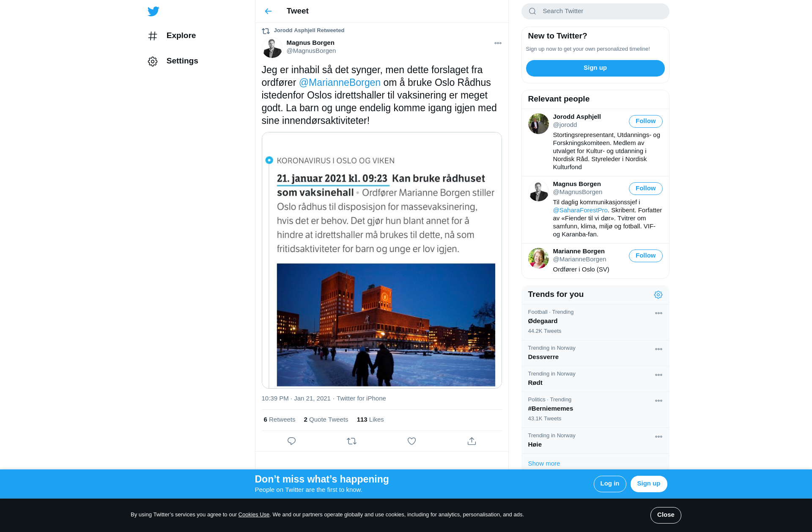The height and width of the screenshot is (532, 812).
Task: Open Twitter for iPhone source link
Action: click(x=361, y=398)
